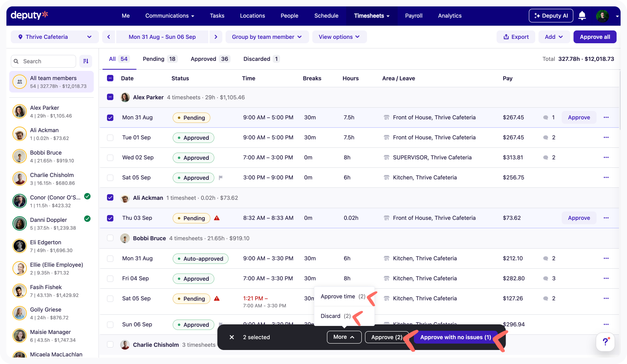Open the Add dropdown
The height and width of the screenshot is (364, 627).
pyautogui.click(x=554, y=37)
